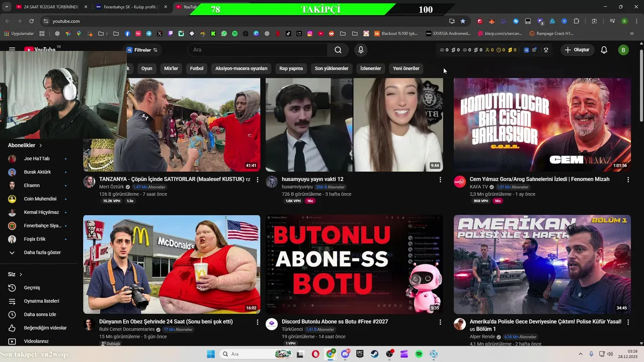The height and width of the screenshot is (362, 644).
Task: Open Discord from the taskbar
Action: [x=345, y=354]
